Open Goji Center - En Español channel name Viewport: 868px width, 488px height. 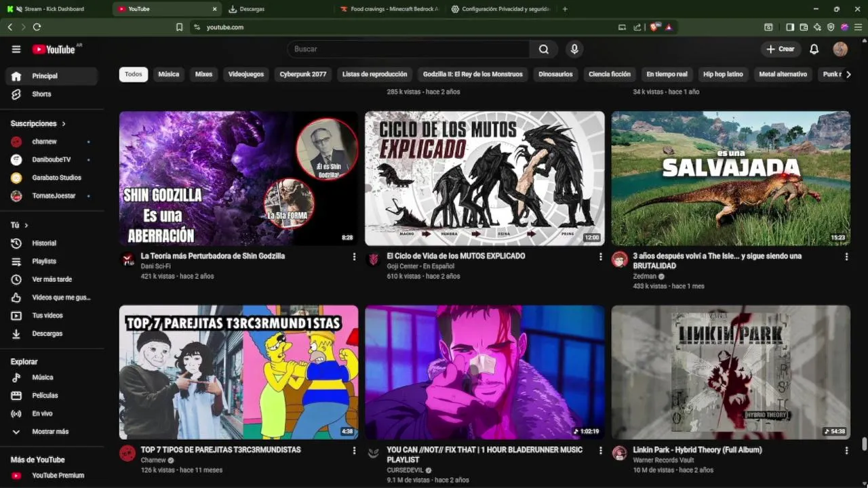420,266
